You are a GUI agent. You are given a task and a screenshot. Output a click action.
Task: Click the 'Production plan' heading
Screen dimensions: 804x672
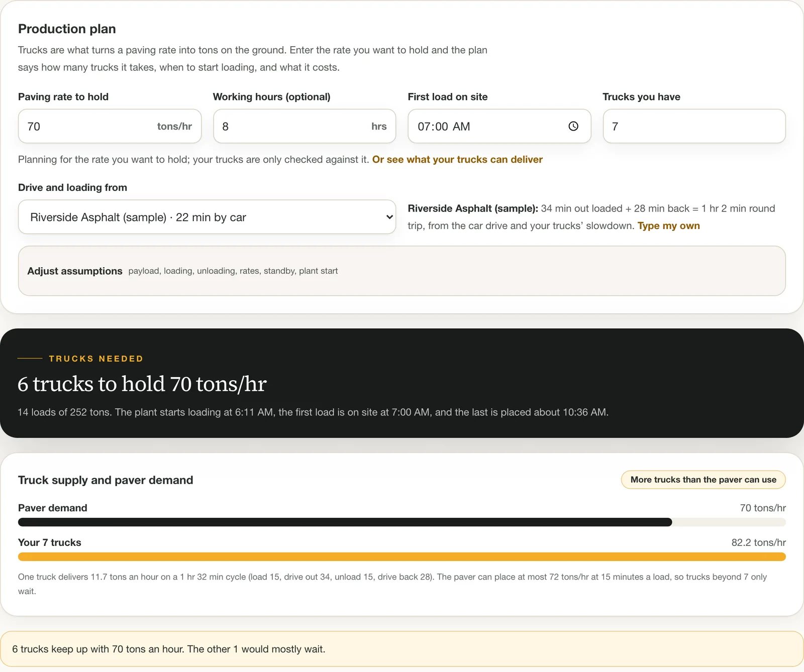pyautogui.click(x=67, y=29)
